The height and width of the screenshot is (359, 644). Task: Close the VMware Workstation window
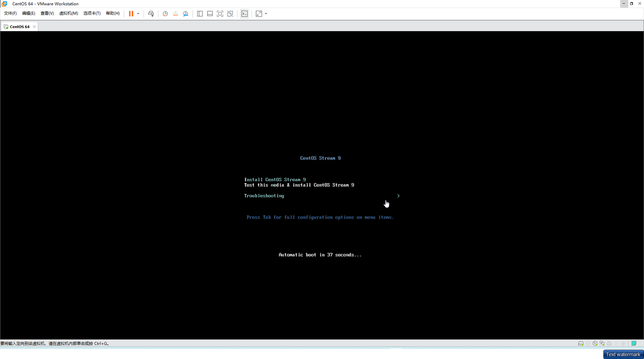[639, 4]
